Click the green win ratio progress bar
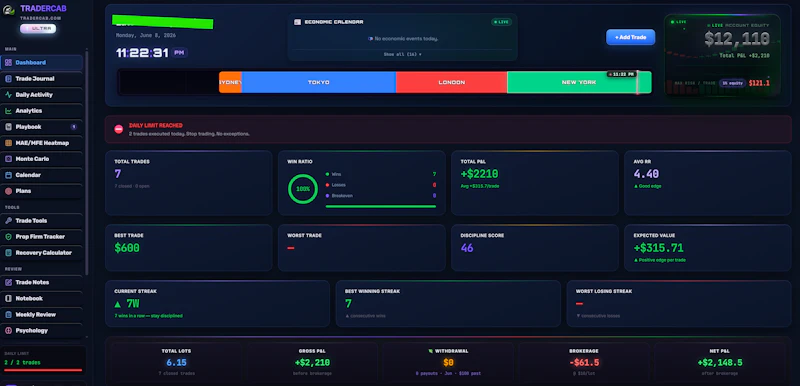This screenshot has height=386, width=800. pyautogui.click(x=381, y=207)
